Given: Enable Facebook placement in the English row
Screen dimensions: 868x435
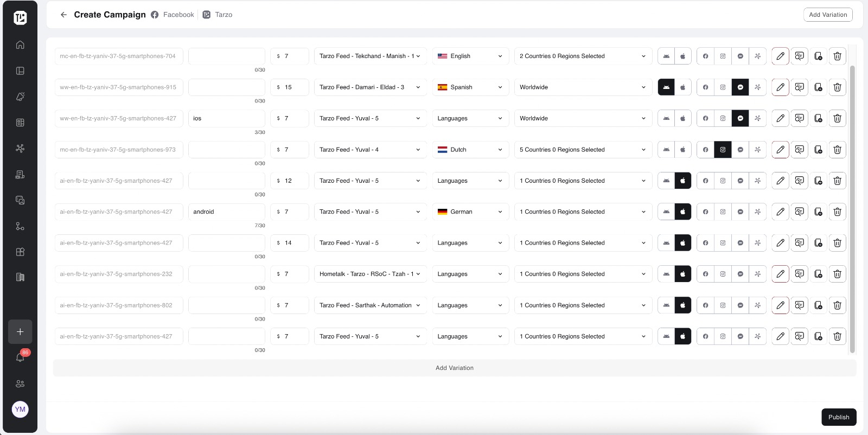Looking at the screenshot, I should [705, 56].
